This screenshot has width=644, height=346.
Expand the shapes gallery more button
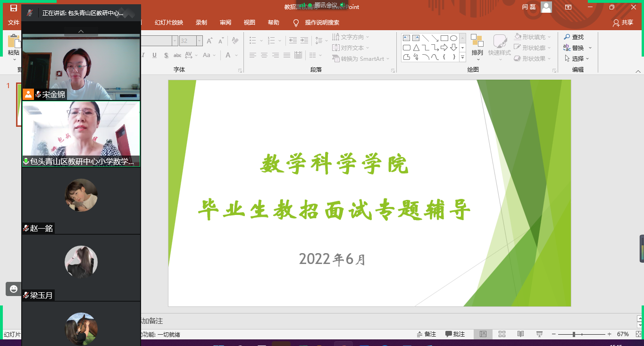462,58
